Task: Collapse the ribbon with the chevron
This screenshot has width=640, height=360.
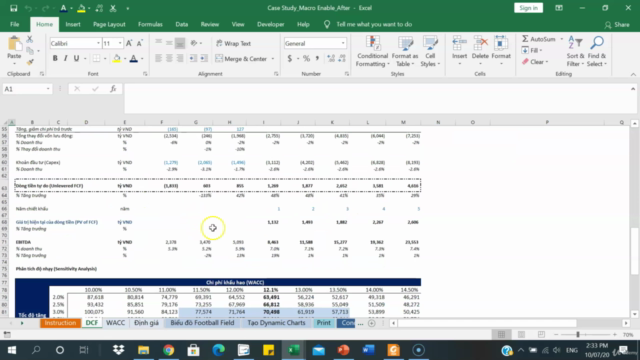Action: point(633,74)
